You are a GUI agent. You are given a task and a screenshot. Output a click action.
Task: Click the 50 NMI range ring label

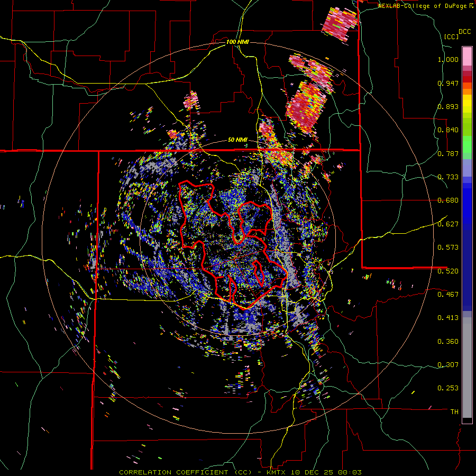coord(237,140)
